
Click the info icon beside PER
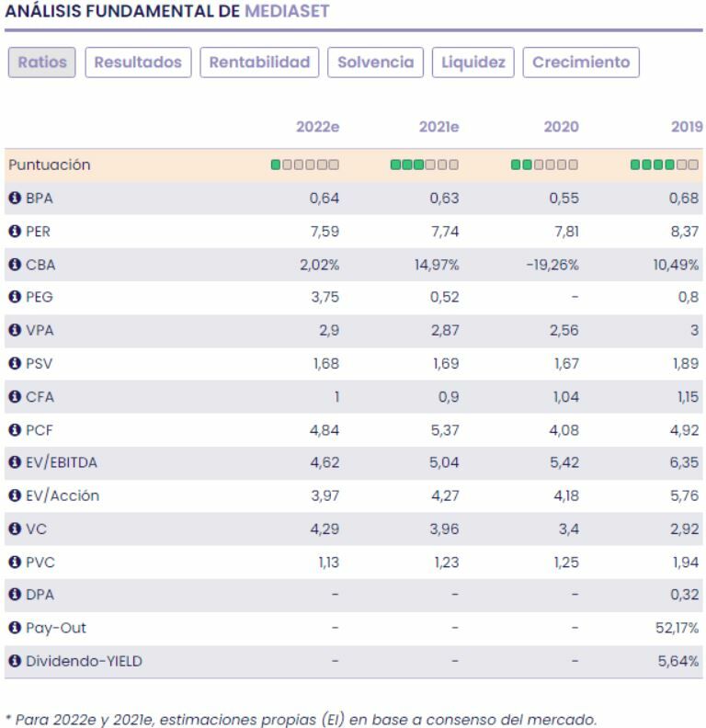(x=14, y=232)
